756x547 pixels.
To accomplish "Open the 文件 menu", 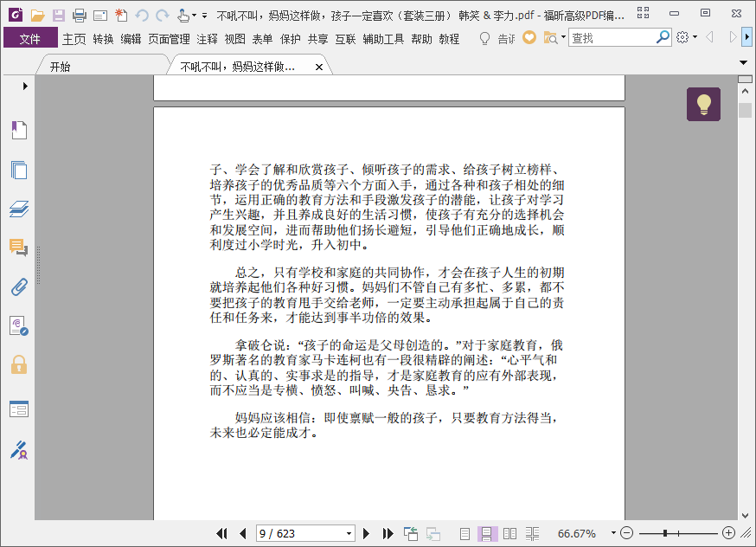I will tap(30, 39).
